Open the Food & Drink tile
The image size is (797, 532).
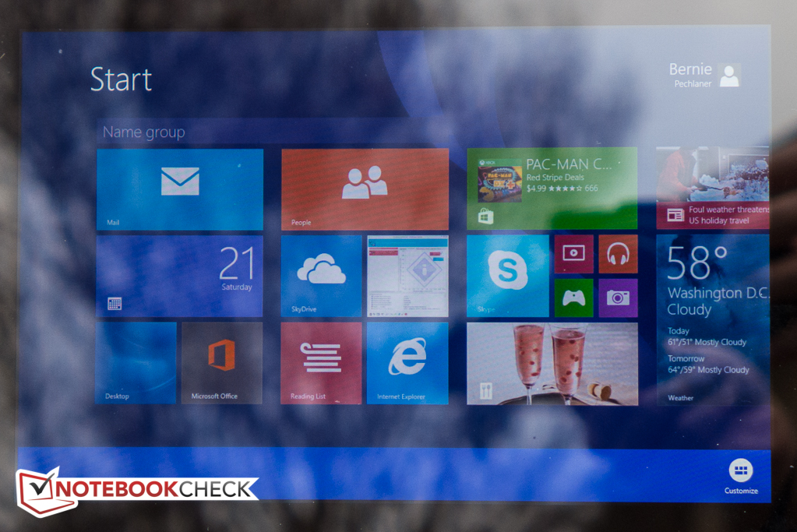552,364
